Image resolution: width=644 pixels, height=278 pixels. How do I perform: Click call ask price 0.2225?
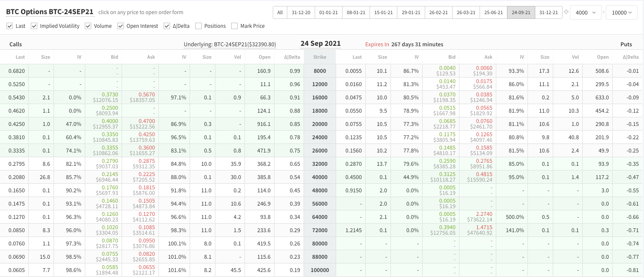(x=146, y=174)
